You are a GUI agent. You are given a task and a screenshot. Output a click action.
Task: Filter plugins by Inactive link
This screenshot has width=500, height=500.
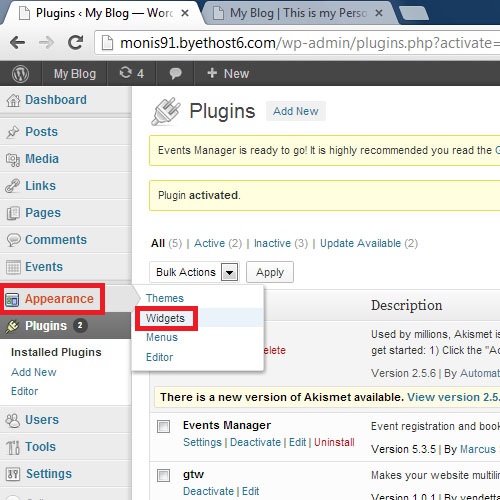coord(272,243)
